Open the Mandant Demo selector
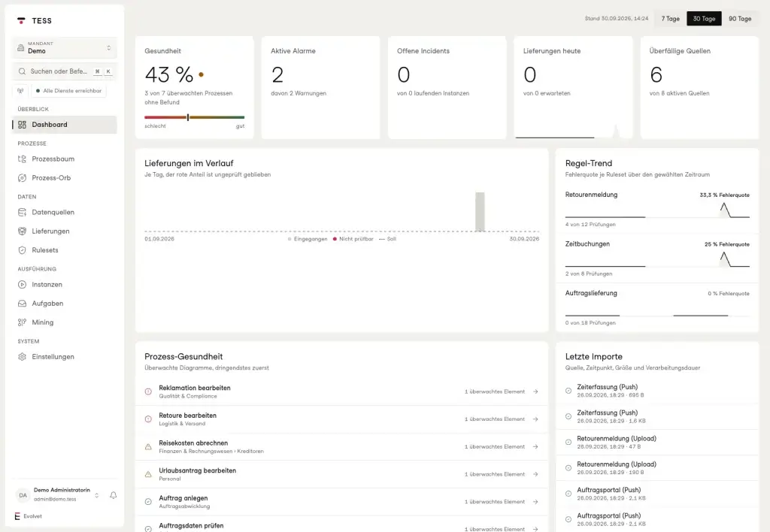The width and height of the screenshot is (770, 532). point(65,47)
